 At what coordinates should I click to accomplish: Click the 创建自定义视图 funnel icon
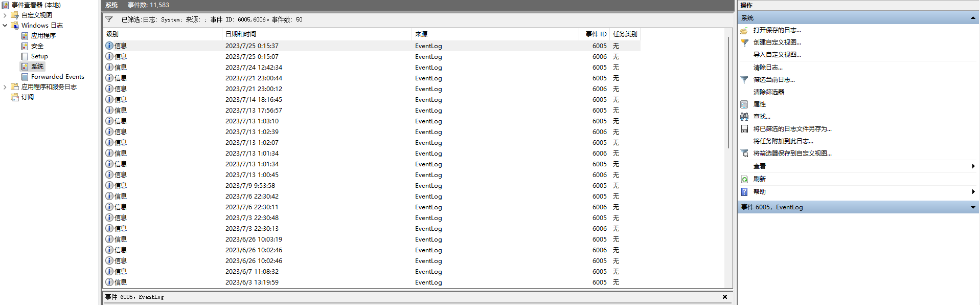(744, 42)
